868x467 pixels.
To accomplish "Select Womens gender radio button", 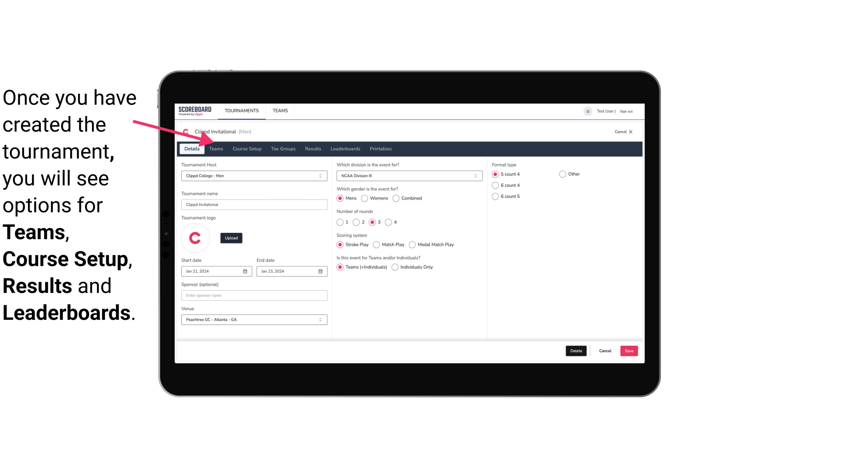I will click(x=365, y=198).
